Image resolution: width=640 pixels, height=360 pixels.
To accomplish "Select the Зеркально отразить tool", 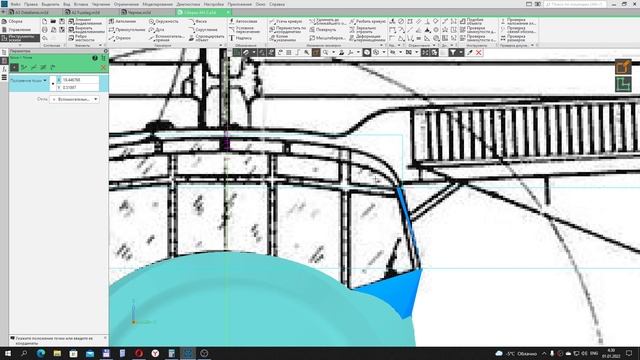I will pyautogui.click(x=363, y=30).
